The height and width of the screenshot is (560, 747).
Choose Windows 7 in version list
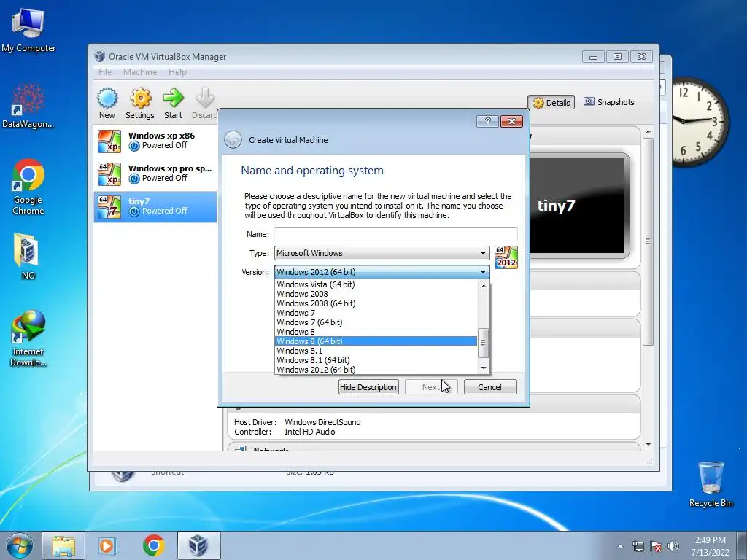click(376, 313)
